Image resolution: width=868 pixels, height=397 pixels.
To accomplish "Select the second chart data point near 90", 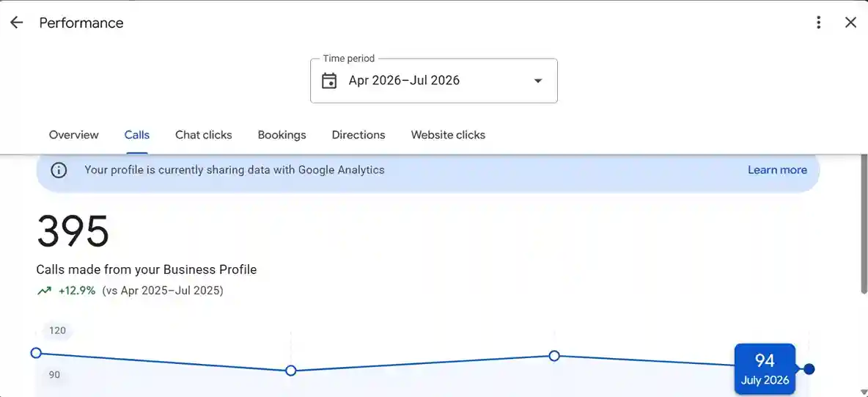I will tap(290, 371).
